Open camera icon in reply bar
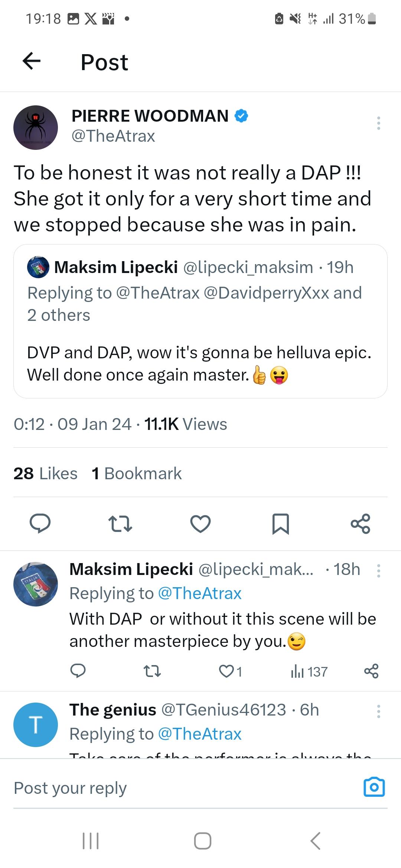 click(374, 787)
